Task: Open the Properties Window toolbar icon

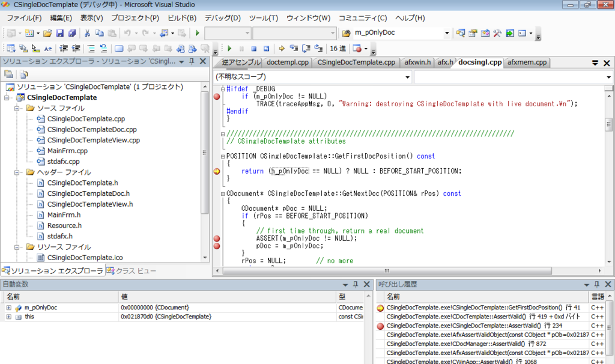Action: (x=473, y=34)
